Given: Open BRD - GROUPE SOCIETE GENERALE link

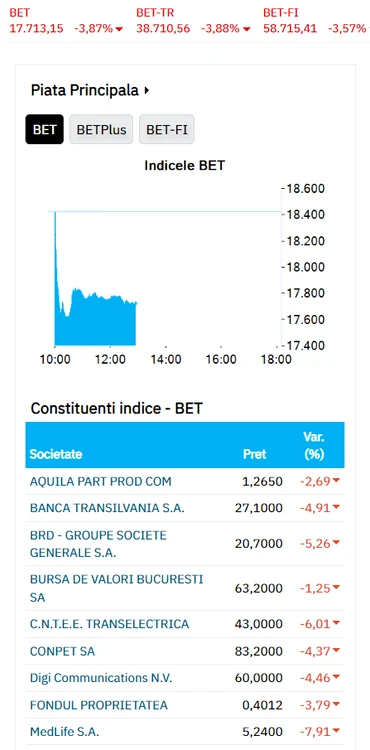Looking at the screenshot, I should point(98,544).
